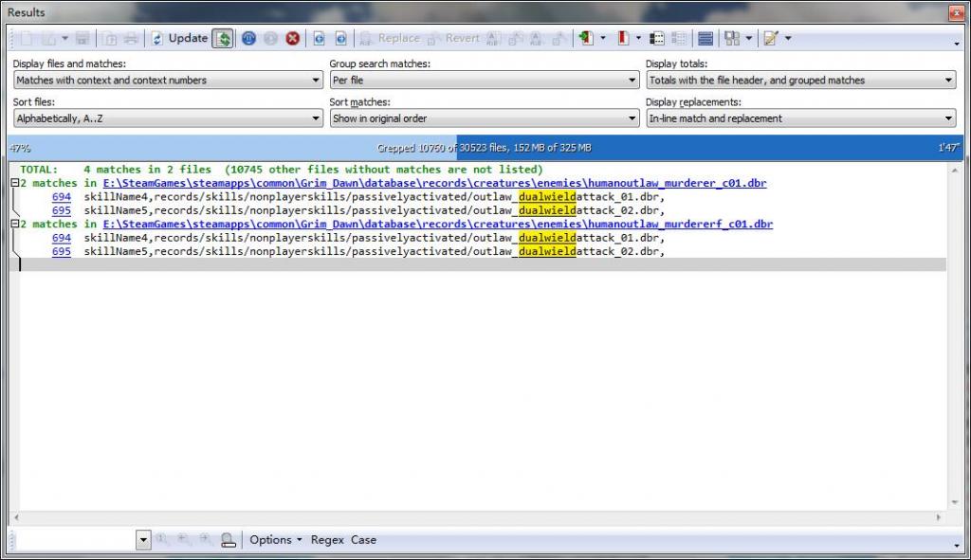Viewport: 971px width, 560px height.
Task: Open the 'Group search matches' dropdown
Action: coord(484,81)
